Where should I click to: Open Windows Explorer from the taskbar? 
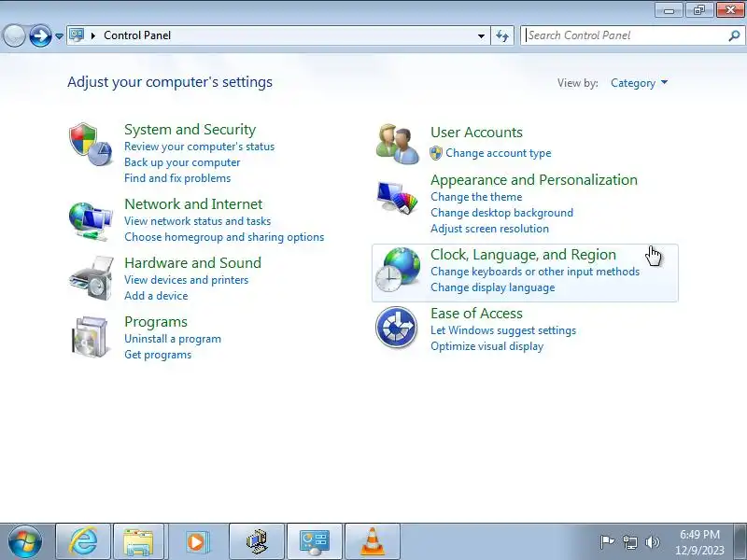coord(137,542)
